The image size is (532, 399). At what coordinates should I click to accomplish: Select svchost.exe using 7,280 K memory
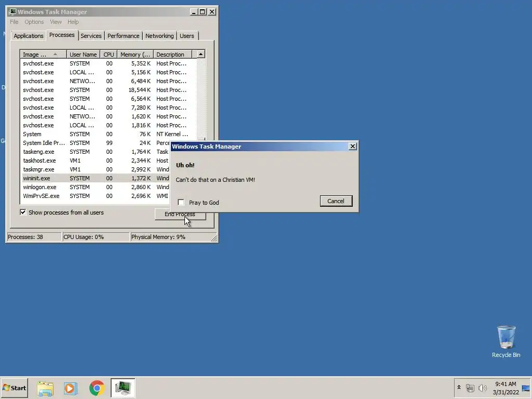[109, 108]
